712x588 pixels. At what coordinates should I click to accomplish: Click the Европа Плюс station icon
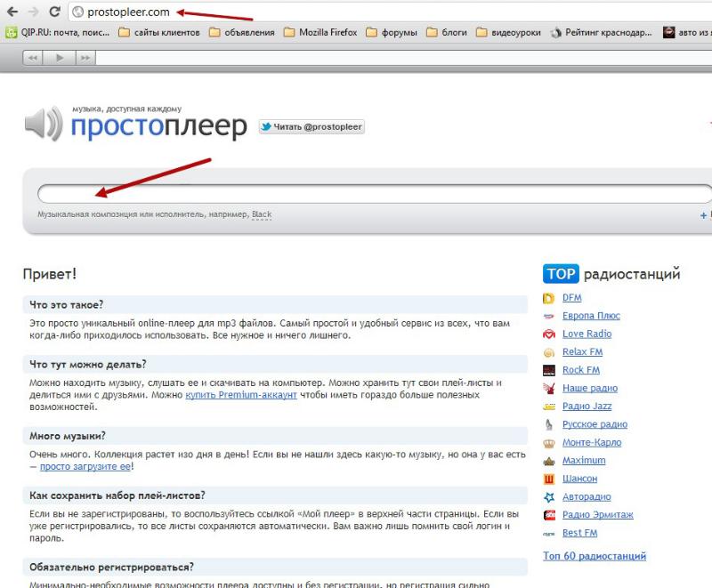click(549, 316)
